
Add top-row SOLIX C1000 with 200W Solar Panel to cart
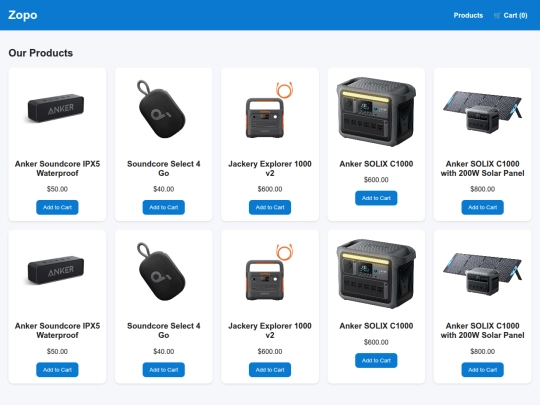coord(482,207)
